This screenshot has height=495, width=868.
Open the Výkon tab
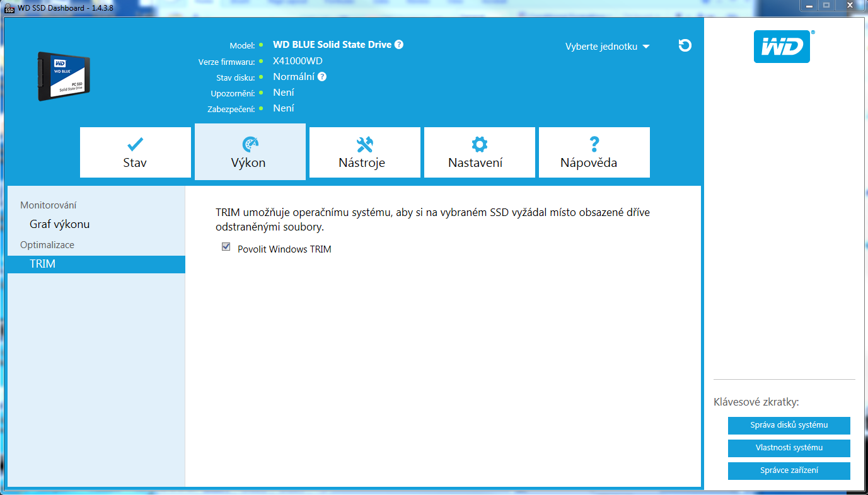[250, 152]
